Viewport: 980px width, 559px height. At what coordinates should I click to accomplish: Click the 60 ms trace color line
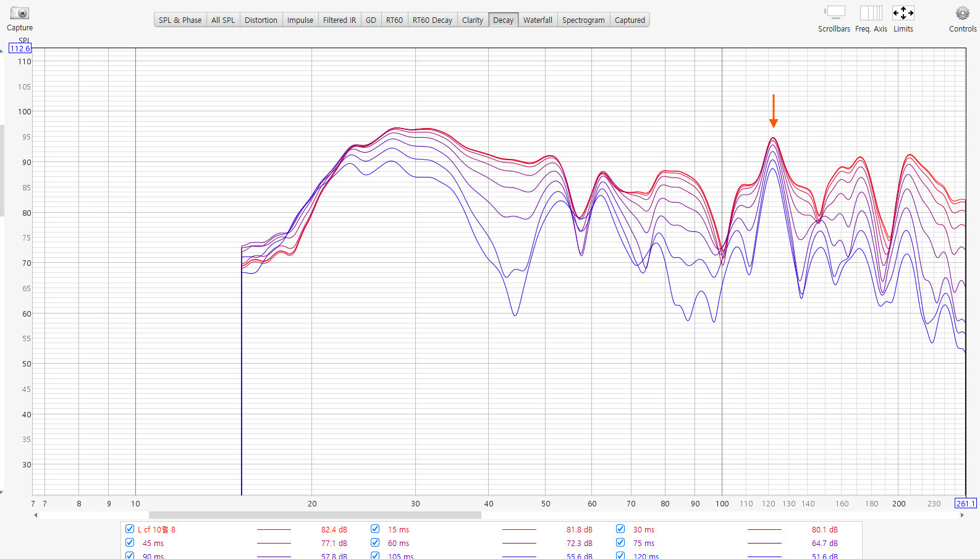tap(519, 544)
